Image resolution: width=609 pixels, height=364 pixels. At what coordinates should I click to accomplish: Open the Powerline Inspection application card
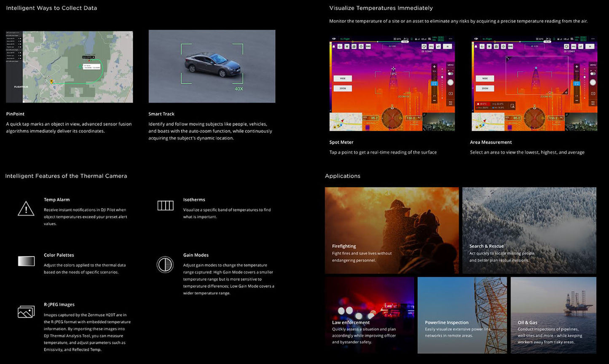pos(462,315)
